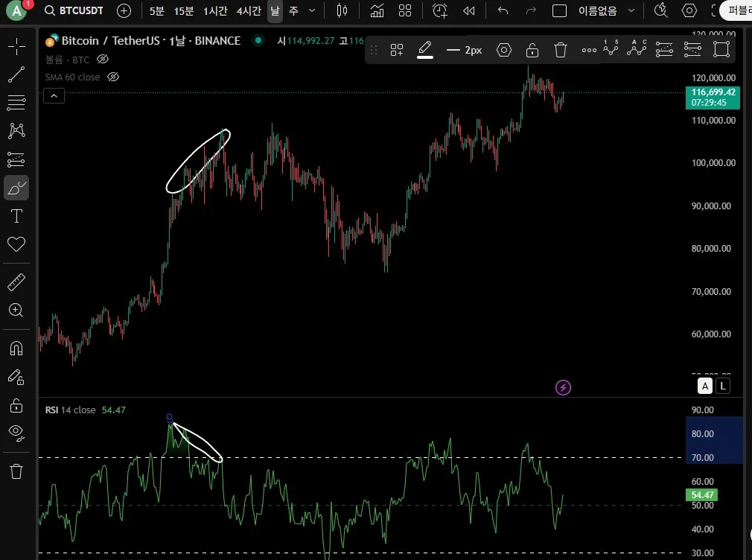The image size is (752, 560).
Task: Open the quick search icon
Action: point(661,10)
